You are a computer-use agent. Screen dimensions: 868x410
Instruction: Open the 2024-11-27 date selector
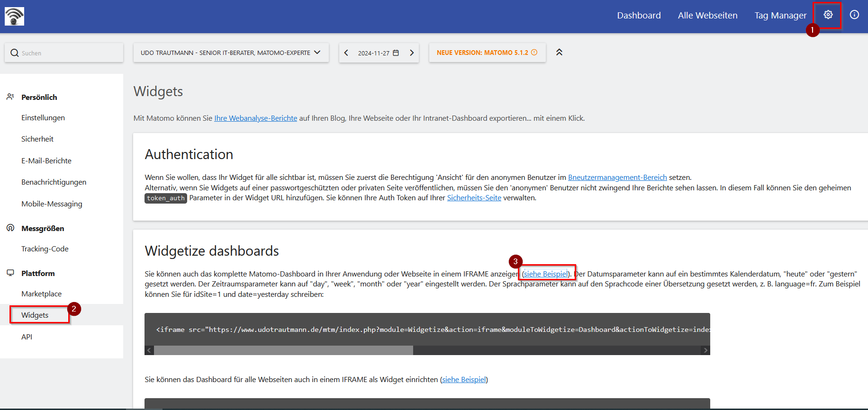379,53
